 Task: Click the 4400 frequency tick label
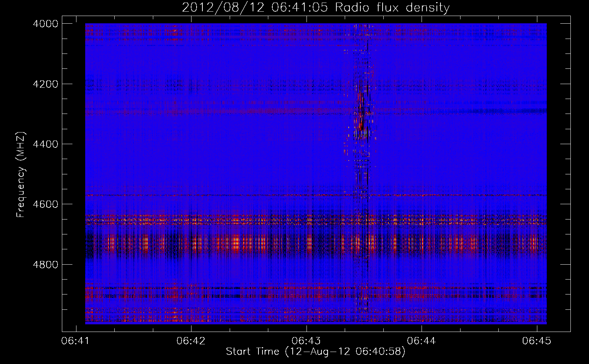[x=46, y=144]
